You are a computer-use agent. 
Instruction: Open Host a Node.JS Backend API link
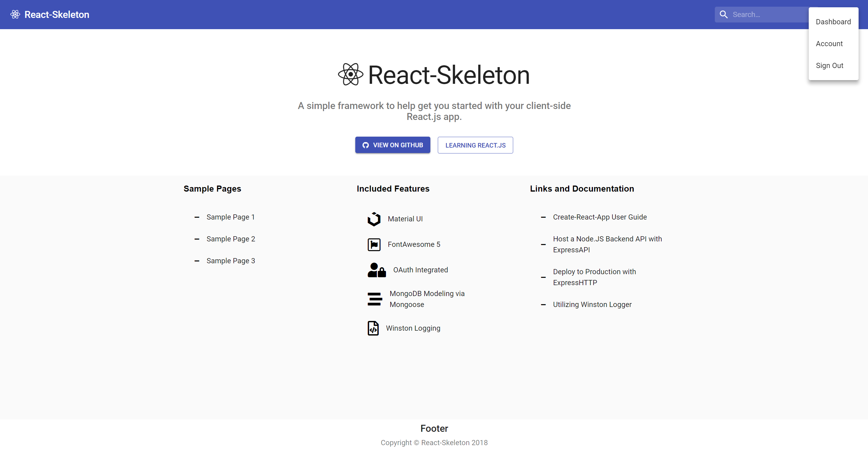coord(607,244)
